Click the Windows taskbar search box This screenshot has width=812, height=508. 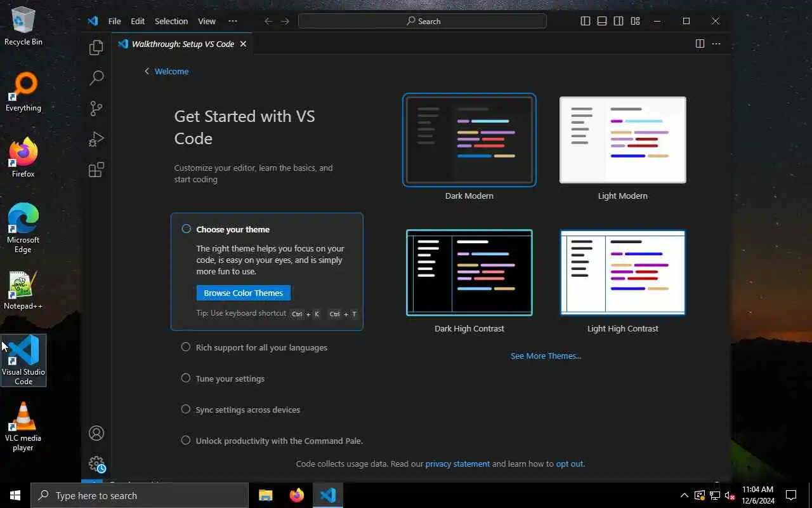pyautogui.click(x=140, y=495)
